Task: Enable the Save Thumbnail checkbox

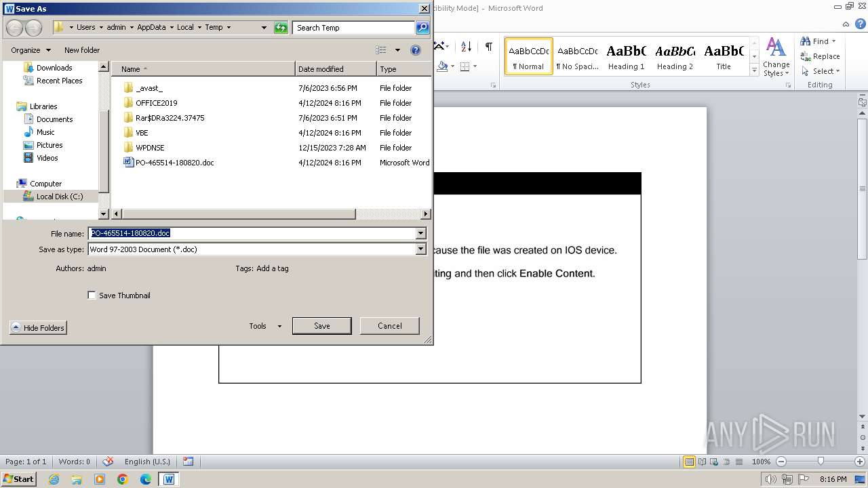Action: [92, 296]
